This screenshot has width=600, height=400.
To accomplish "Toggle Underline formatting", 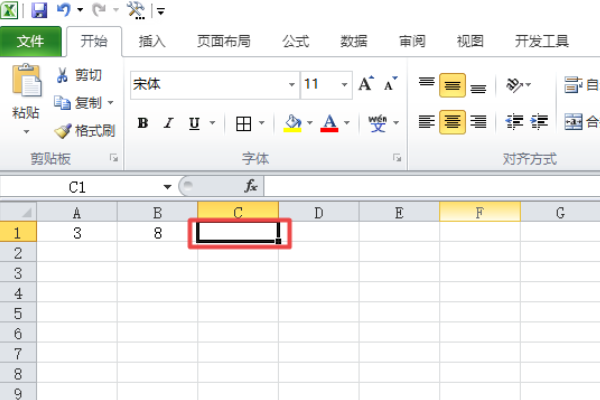I will (x=194, y=123).
